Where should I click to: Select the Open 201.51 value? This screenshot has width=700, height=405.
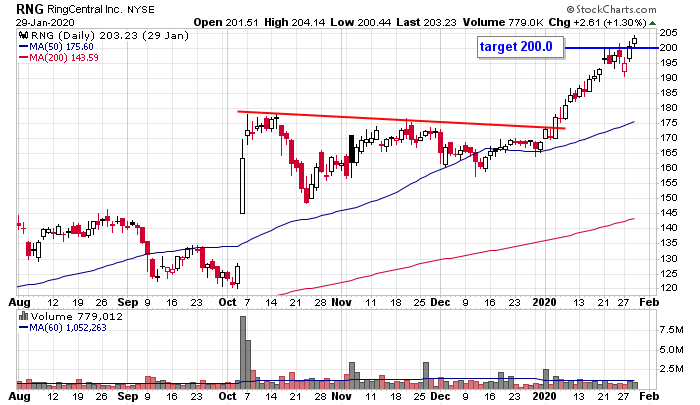[x=226, y=22]
